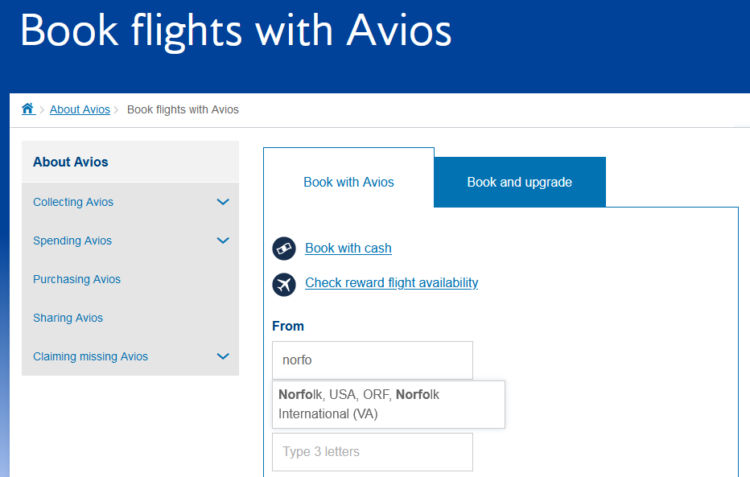
Task: Open the Book with cash link
Action: 348,248
